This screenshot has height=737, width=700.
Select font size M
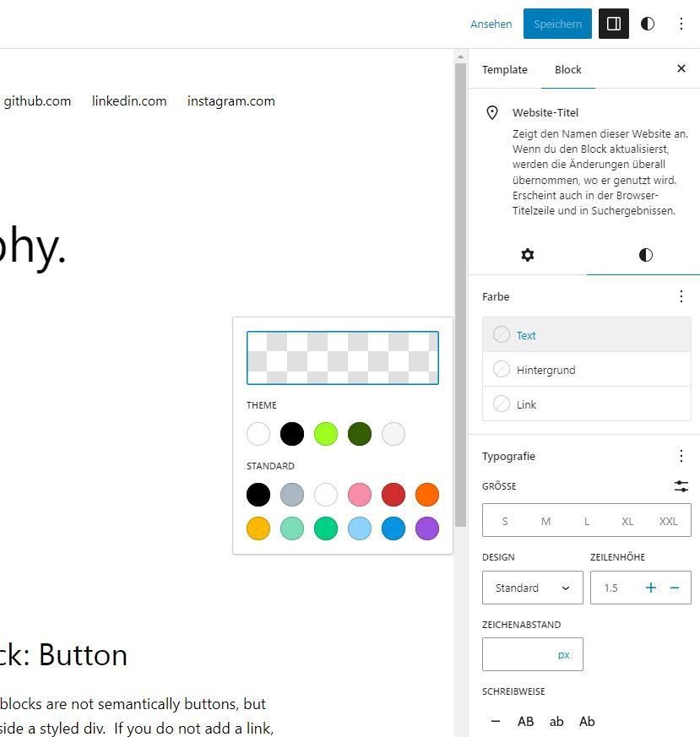tap(545, 521)
